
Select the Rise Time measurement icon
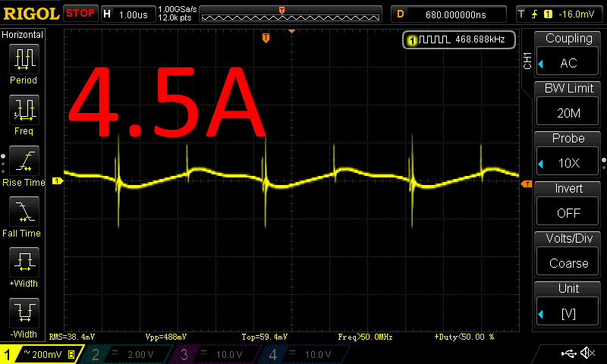(x=24, y=161)
